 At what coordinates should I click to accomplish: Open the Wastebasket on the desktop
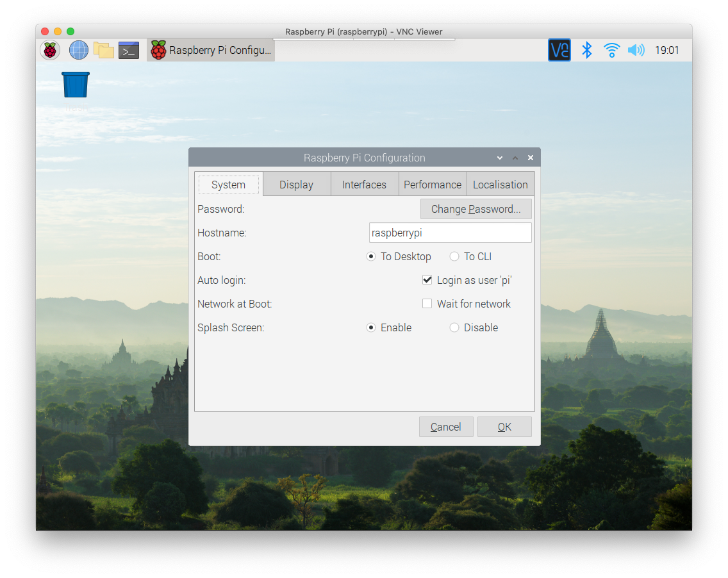[x=75, y=85]
